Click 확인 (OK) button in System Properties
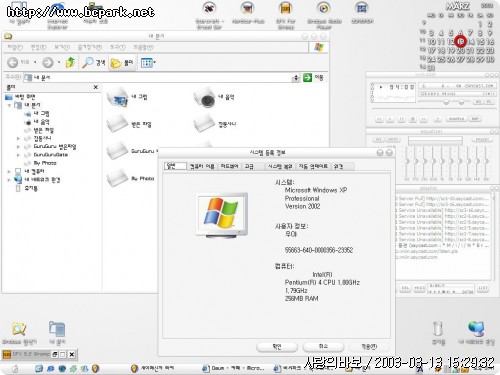 277,347
